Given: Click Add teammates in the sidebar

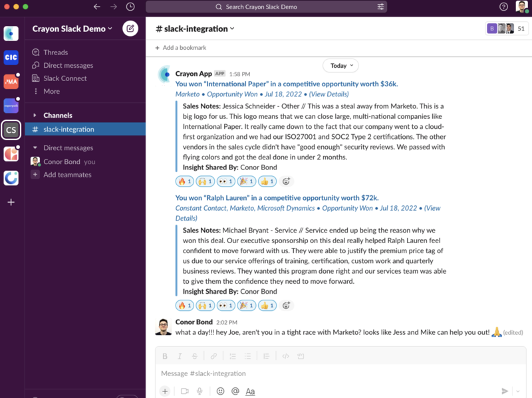Looking at the screenshot, I should [67, 175].
